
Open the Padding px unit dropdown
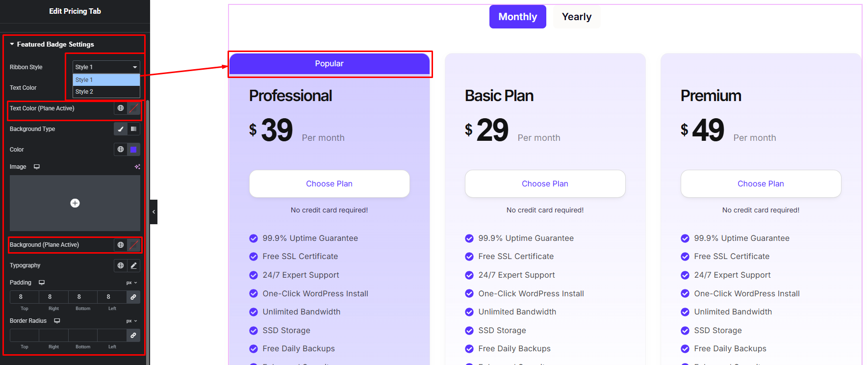point(131,283)
